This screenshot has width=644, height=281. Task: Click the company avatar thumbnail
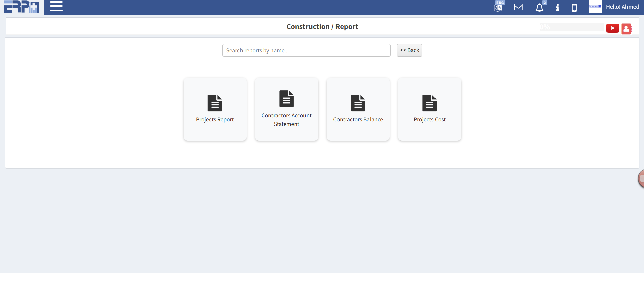click(595, 7)
